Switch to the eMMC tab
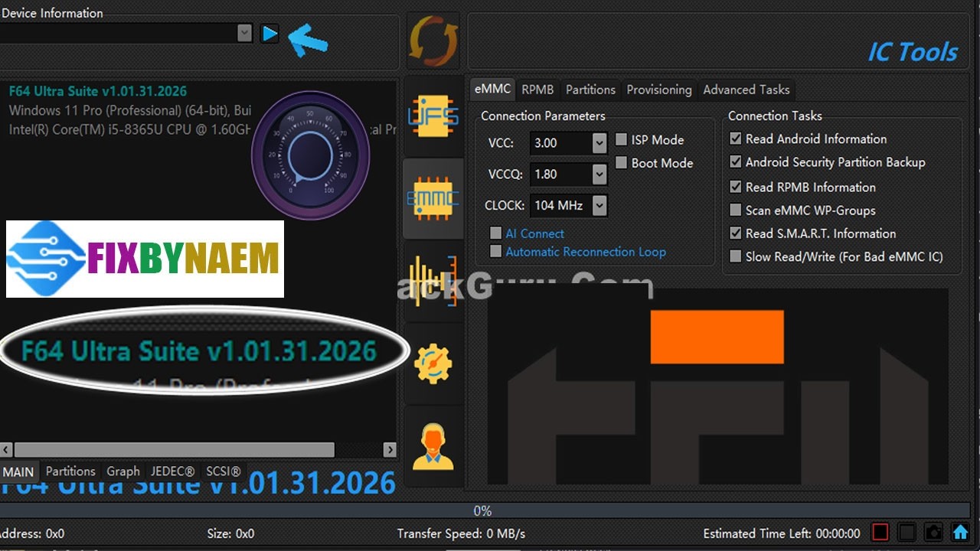Screen dimensions: 980x551 [x=492, y=89]
